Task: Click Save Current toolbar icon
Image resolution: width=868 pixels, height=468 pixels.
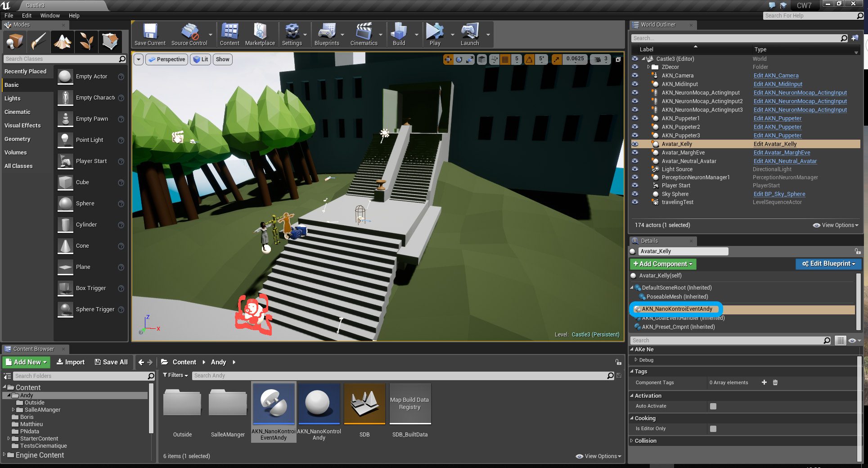Action: pyautogui.click(x=150, y=35)
